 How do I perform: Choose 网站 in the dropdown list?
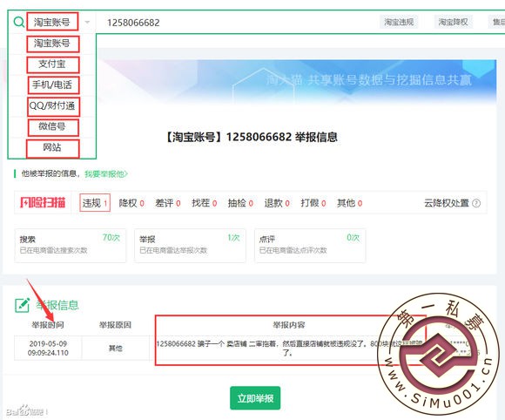coord(52,147)
